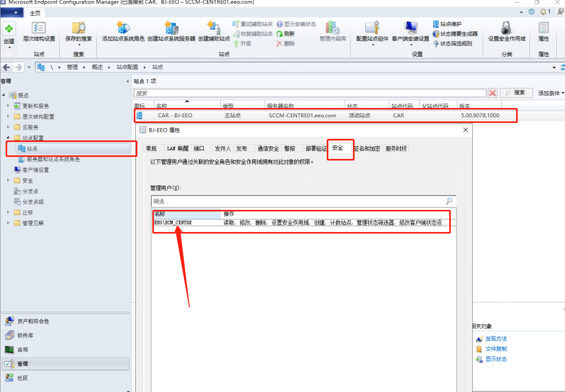Click Show Install Status (显示安装状态)
Image resolution: width=565 pixels, height=392 pixels.
296,24
